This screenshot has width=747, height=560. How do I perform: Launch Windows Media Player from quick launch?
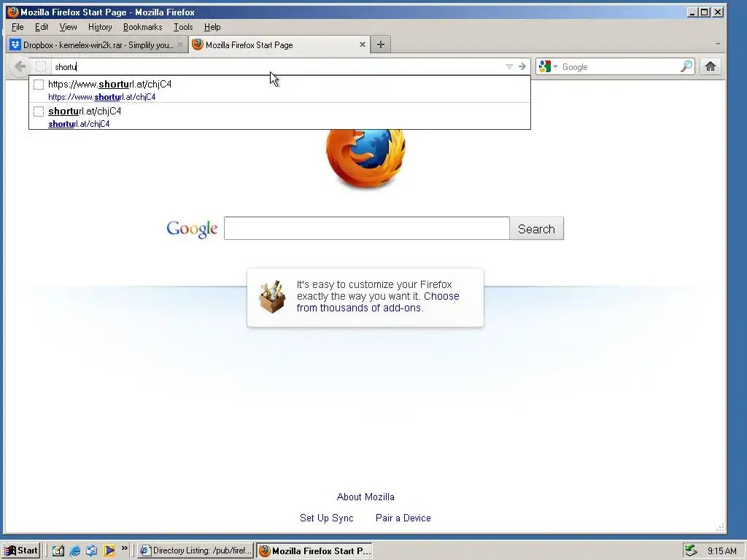pos(109,551)
